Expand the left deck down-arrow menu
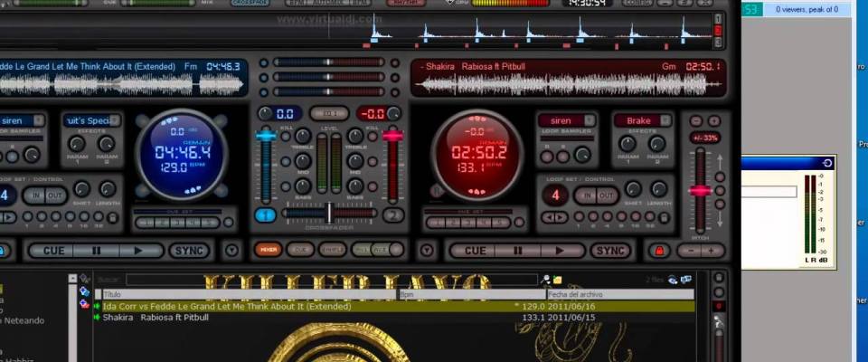 (231, 251)
